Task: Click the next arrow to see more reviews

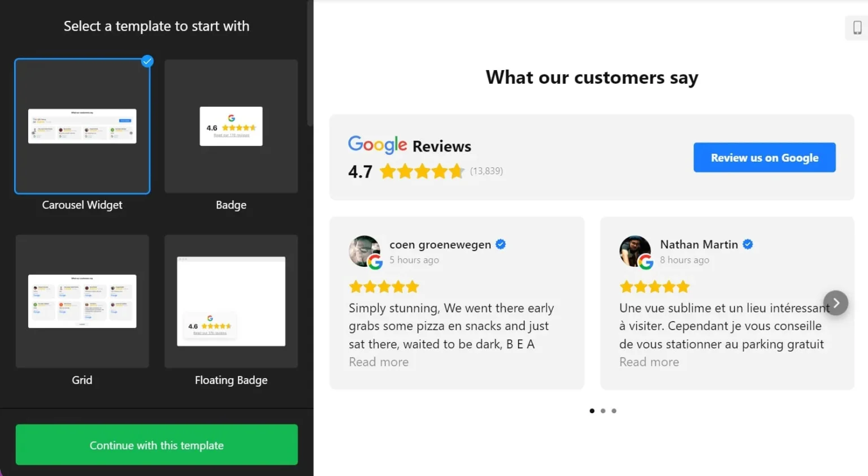Action: (836, 302)
